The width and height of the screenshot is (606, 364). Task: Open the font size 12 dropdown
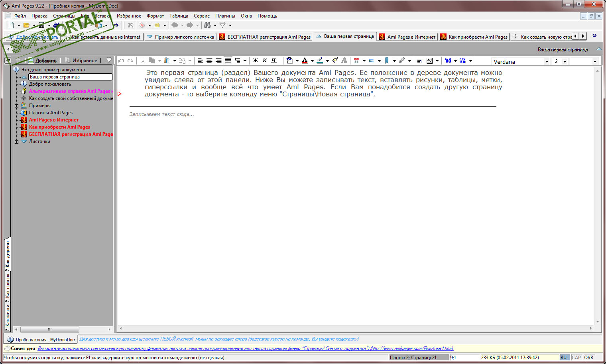click(565, 62)
